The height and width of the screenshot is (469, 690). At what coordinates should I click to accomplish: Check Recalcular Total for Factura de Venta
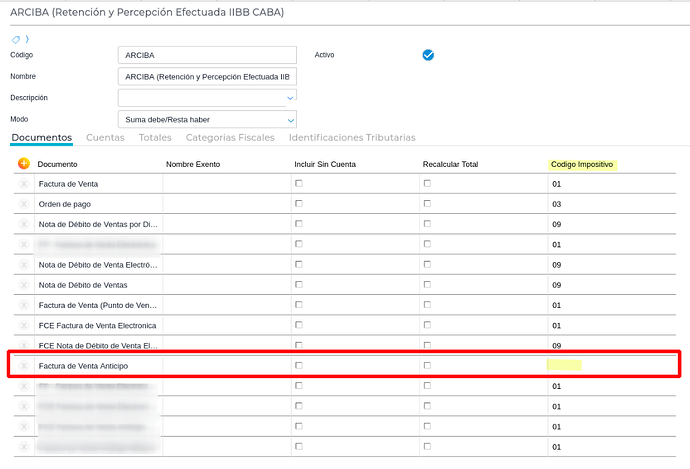click(427, 183)
